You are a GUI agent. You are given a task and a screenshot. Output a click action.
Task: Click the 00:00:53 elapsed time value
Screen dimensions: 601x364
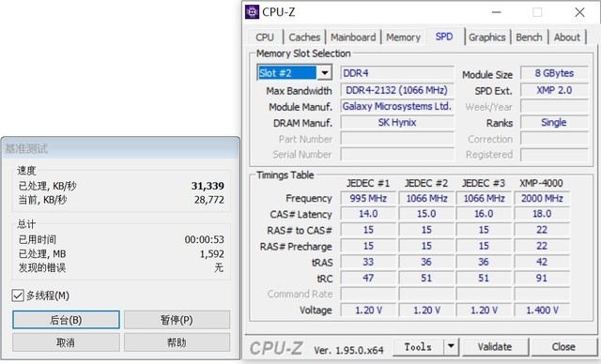click(x=205, y=239)
